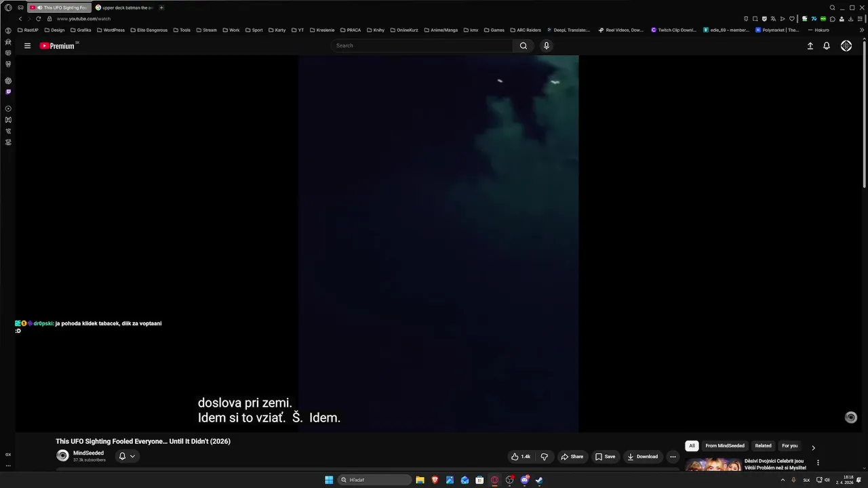The image size is (868, 488).
Task: Select the All filter chip
Action: tap(692, 446)
